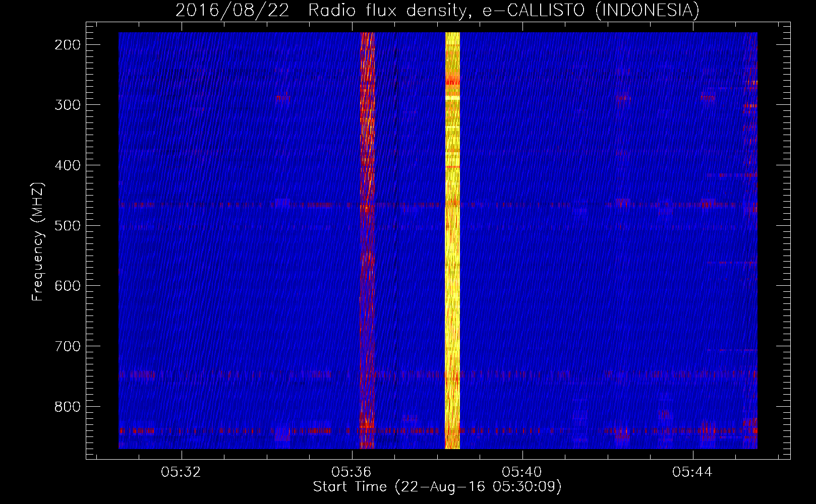Click the 800 frequency tick label

coord(68,406)
